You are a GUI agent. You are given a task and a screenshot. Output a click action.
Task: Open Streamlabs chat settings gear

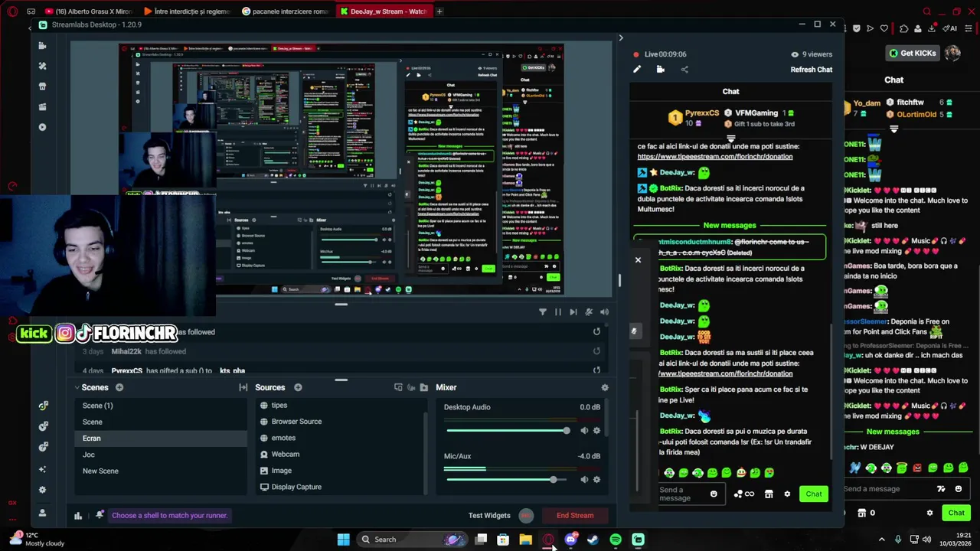pos(787,494)
